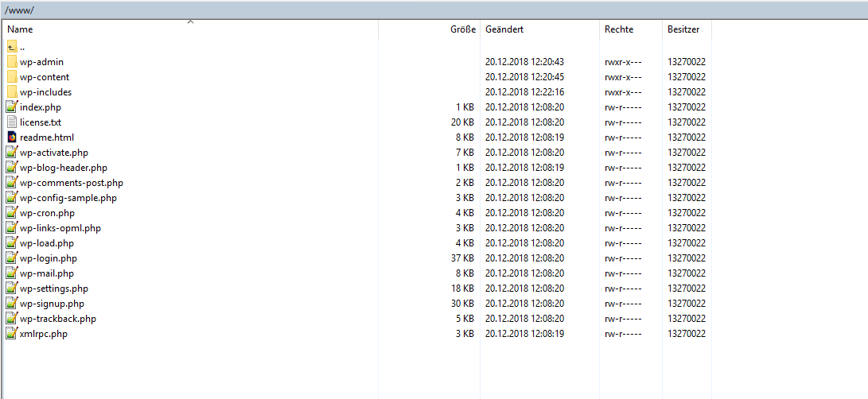This screenshot has height=399, width=868.
Task: Select the wp-login.php file name
Action: (49, 258)
